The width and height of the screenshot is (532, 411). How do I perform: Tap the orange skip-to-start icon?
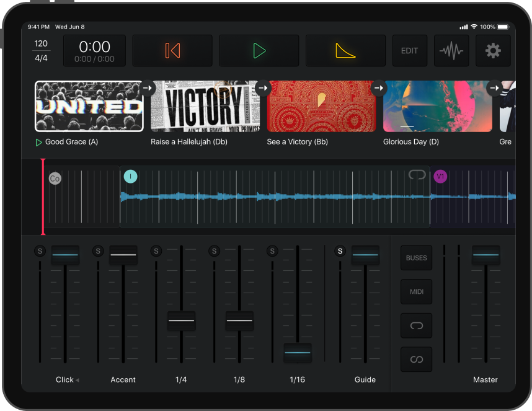point(172,51)
